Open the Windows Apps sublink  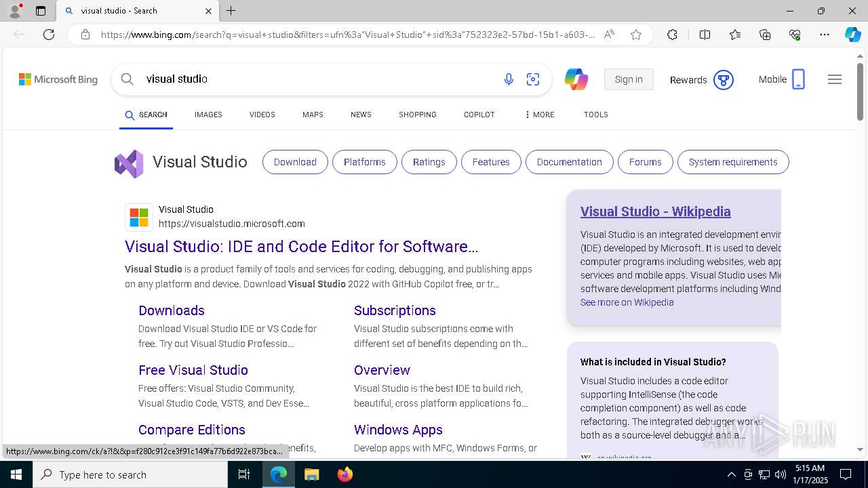click(x=398, y=430)
